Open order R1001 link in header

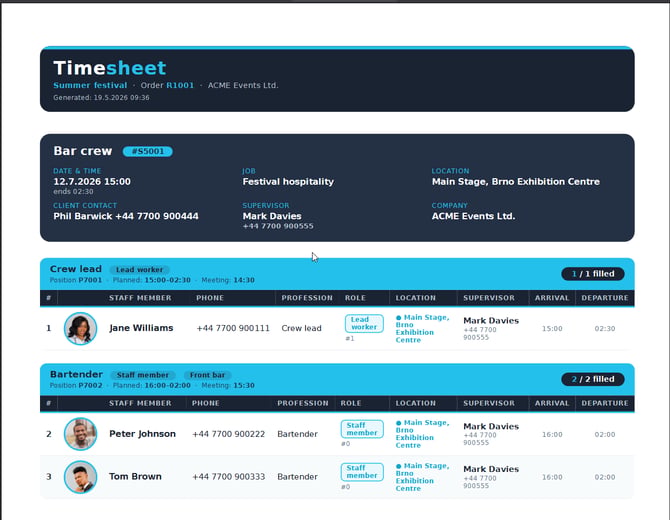click(x=180, y=85)
